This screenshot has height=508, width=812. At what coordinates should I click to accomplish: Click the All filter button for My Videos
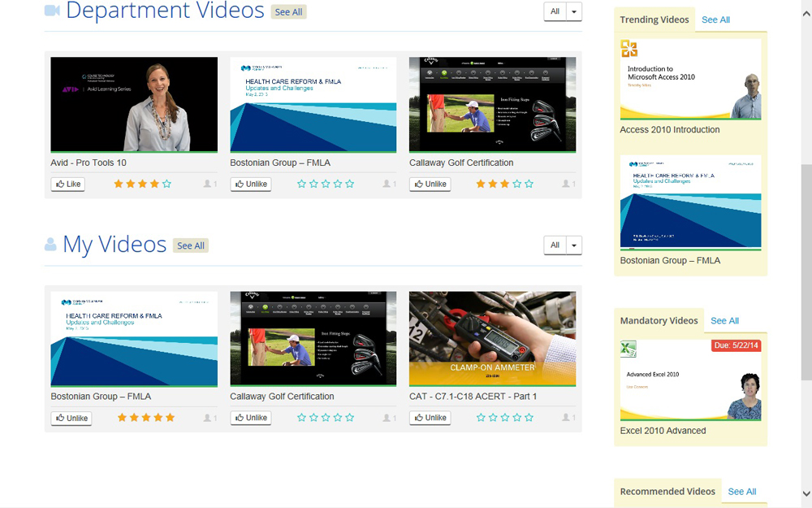[x=555, y=245]
